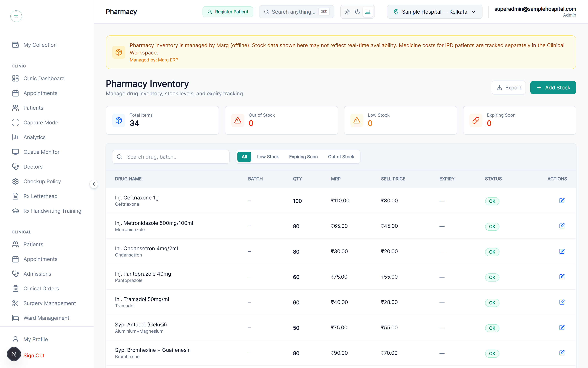Edit Inj. Tramadol 50mg/ml row

(562, 302)
